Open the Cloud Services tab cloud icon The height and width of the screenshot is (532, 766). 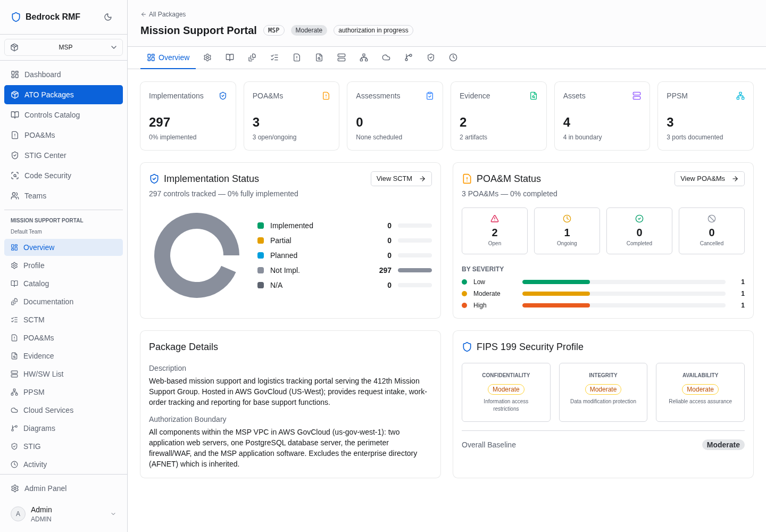[386, 57]
